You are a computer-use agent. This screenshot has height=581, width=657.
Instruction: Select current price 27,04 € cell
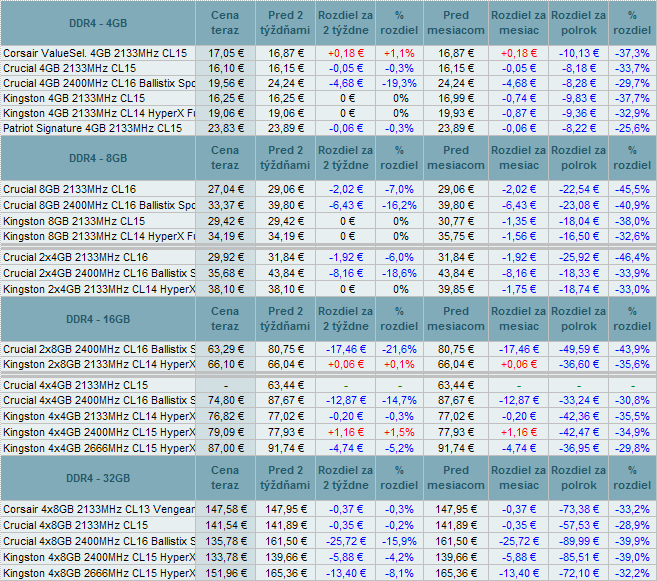(x=225, y=189)
